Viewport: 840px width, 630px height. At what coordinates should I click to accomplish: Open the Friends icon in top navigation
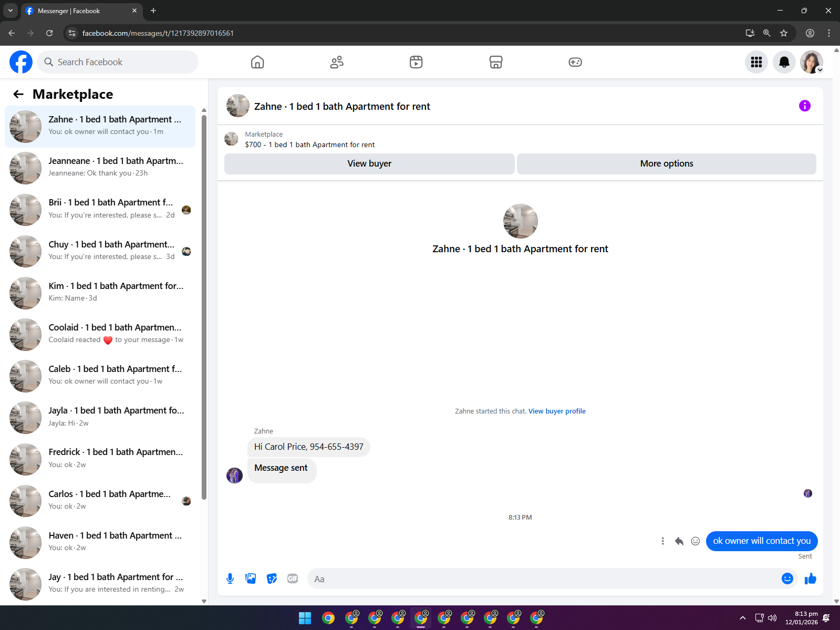pos(337,62)
